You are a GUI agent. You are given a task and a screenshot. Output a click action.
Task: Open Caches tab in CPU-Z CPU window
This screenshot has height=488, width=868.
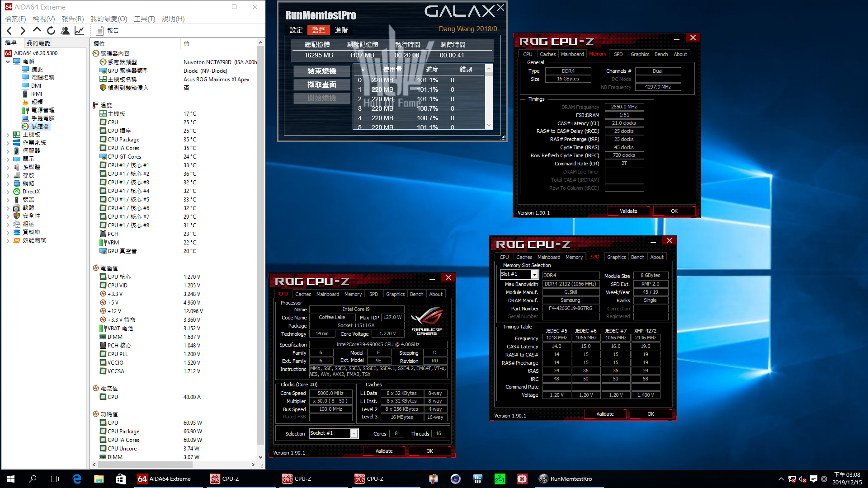pos(303,294)
